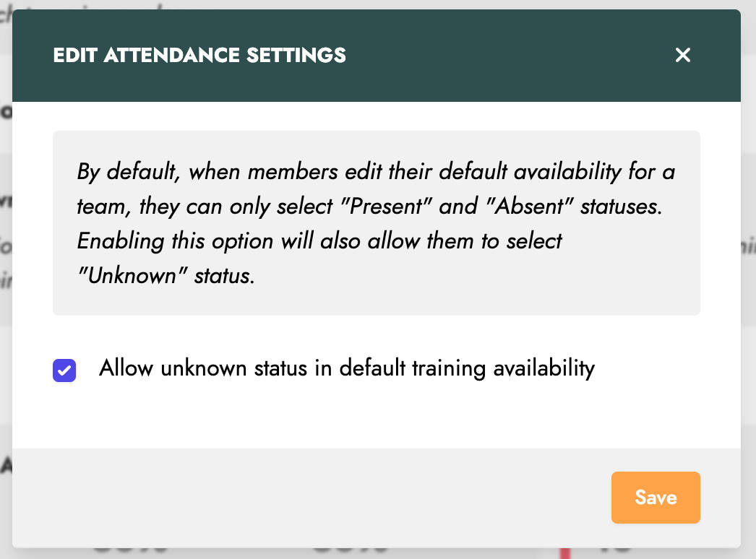This screenshot has height=559, width=756.
Task: Click the white X icon in header
Action: 682,55
